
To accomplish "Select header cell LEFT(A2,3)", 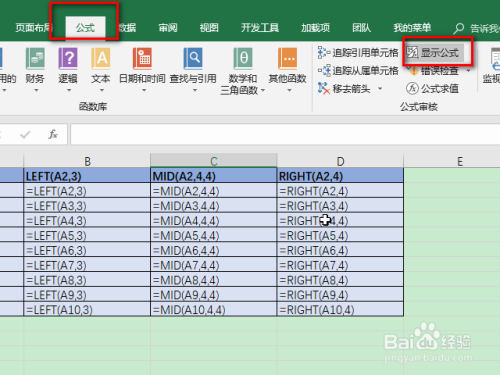I will tap(87, 176).
